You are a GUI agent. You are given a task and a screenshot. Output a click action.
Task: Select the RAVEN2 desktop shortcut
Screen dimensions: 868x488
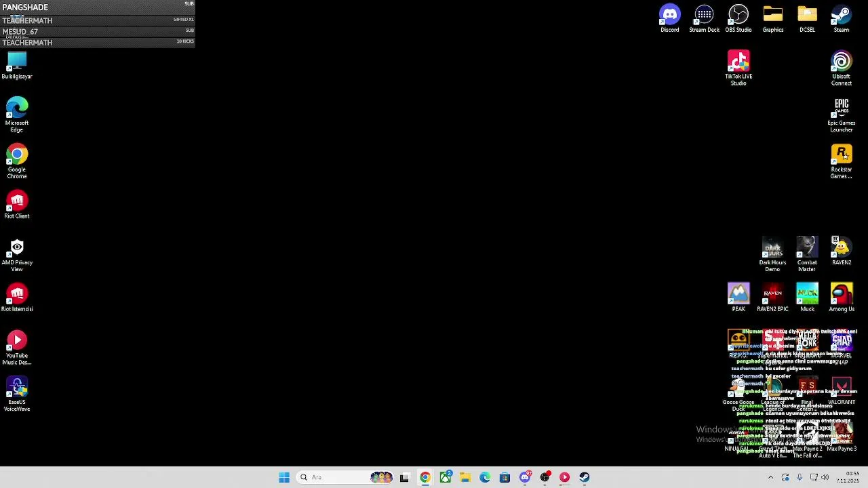[x=842, y=251]
